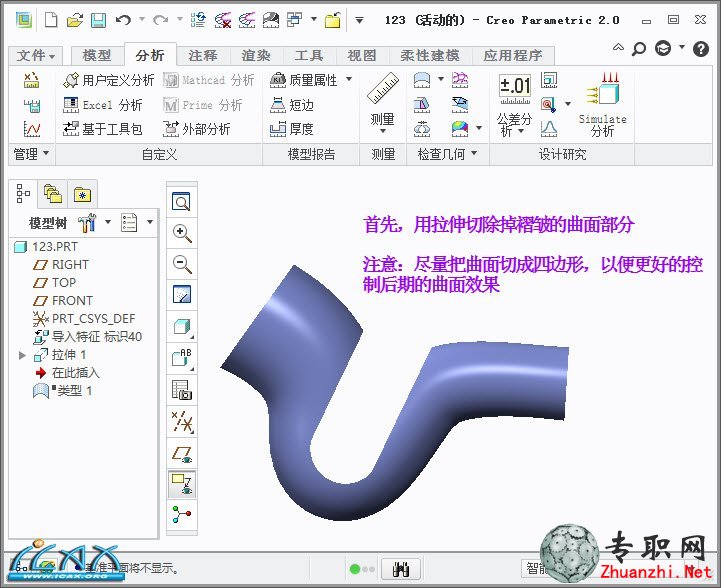
Task: Open 公差分析 tolerance tool
Action: tap(515, 105)
